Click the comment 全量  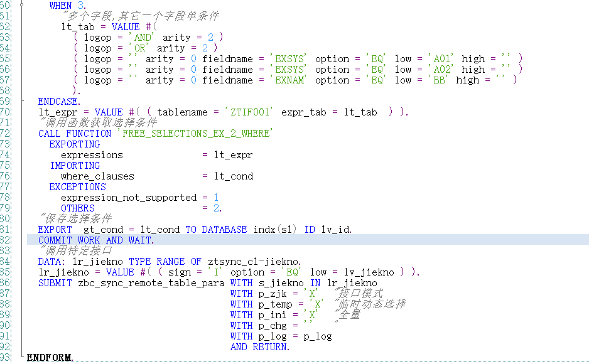point(347,315)
